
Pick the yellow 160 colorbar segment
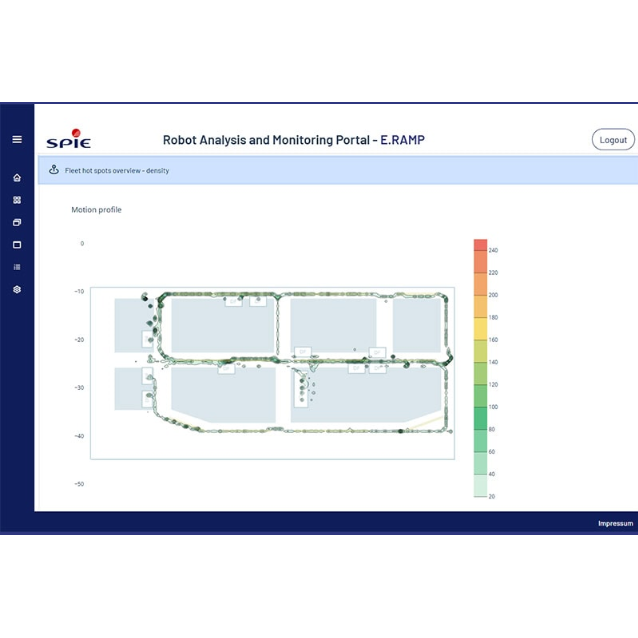point(480,329)
